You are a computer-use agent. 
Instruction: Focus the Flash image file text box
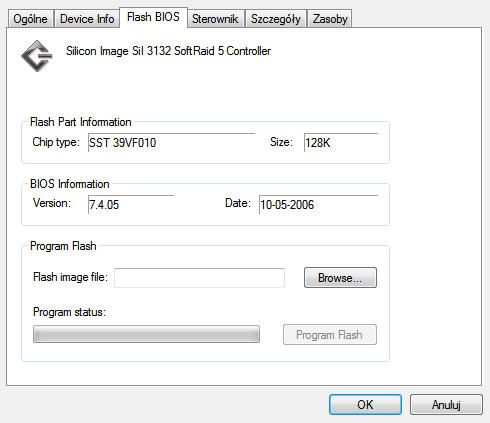point(199,278)
